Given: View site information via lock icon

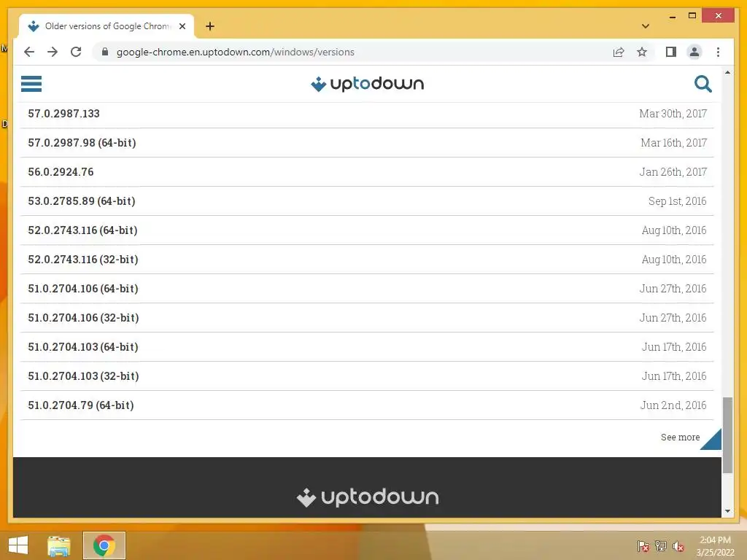Looking at the screenshot, I should 105,52.
